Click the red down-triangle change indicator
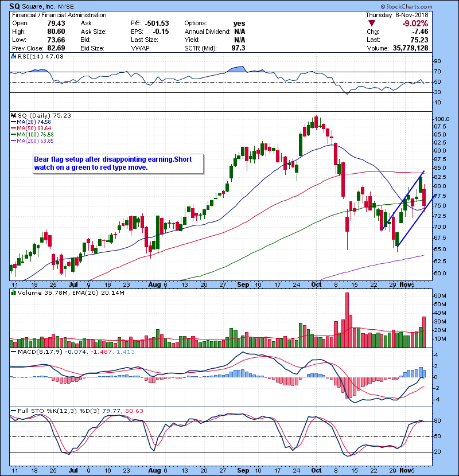 tap(372, 24)
